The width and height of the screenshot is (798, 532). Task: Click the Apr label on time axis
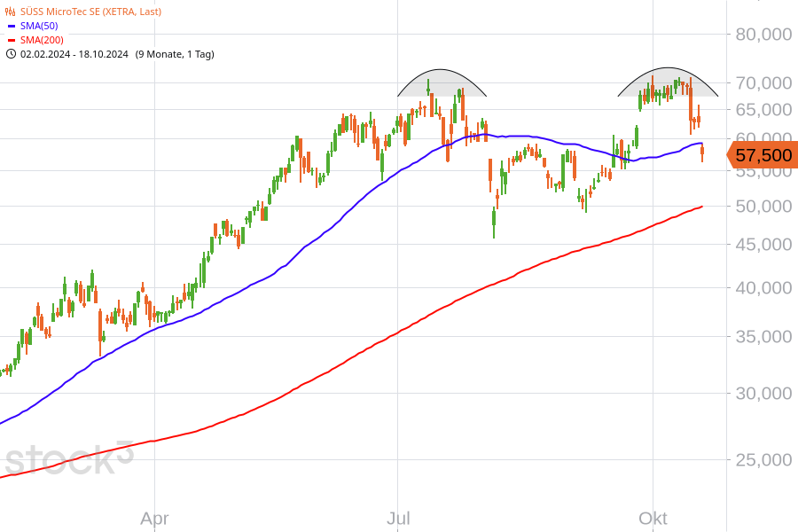pyautogui.click(x=155, y=518)
